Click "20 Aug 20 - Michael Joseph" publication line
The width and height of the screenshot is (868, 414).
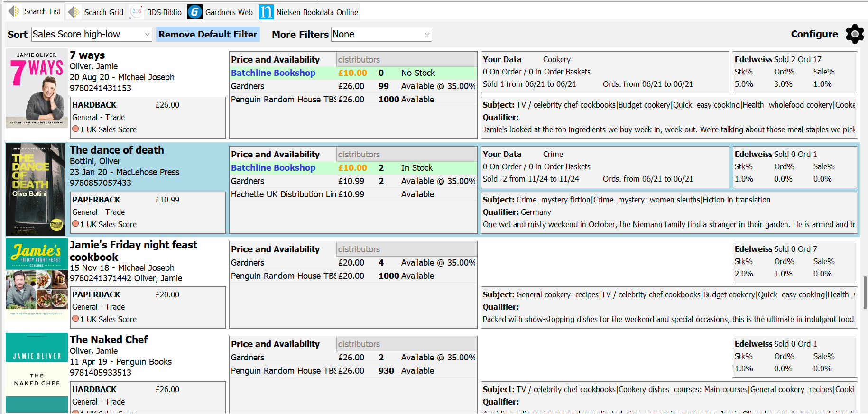coord(122,77)
